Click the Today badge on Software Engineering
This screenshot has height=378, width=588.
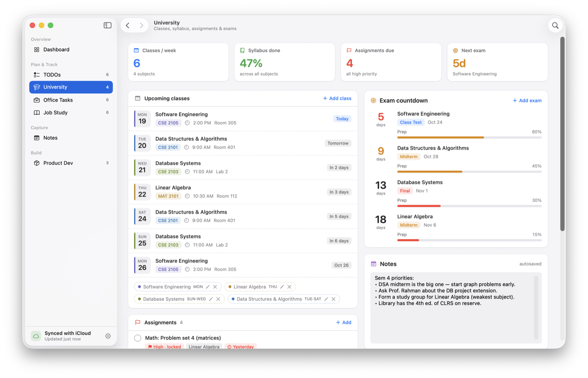[342, 119]
